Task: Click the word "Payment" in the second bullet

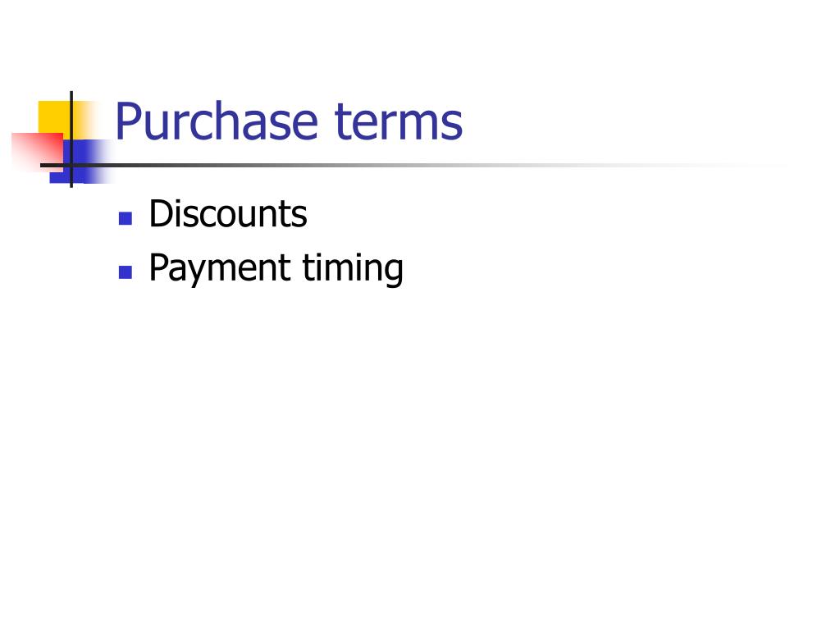Action: [220, 269]
